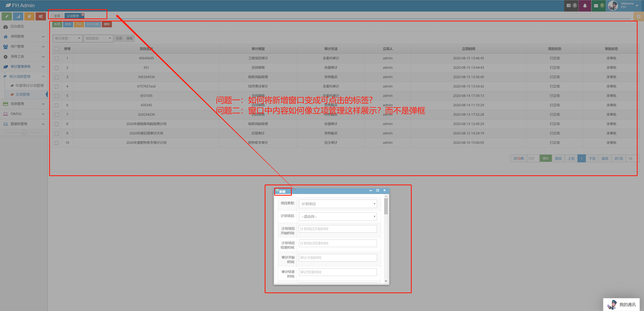
Task: Click the FH Admin leaf logo
Action: [x=8, y=5]
